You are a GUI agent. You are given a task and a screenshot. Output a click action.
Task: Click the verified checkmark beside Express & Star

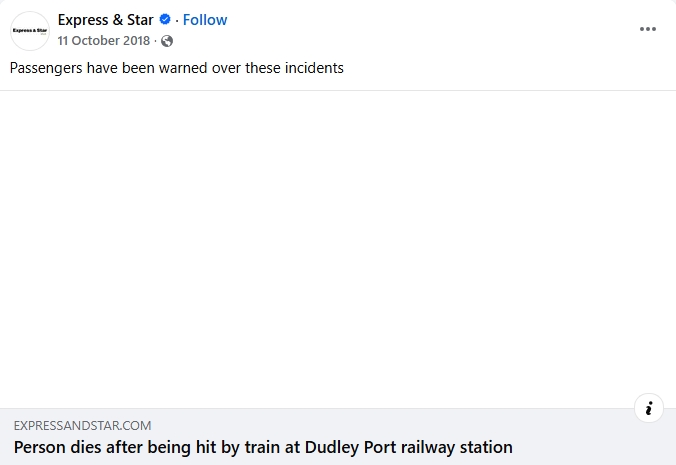coord(165,20)
